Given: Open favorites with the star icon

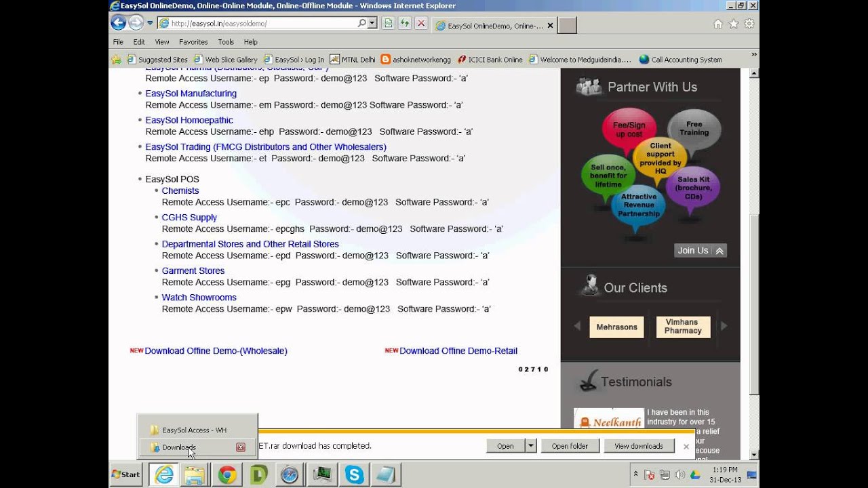Looking at the screenshot, I should (x=733, y=24).
